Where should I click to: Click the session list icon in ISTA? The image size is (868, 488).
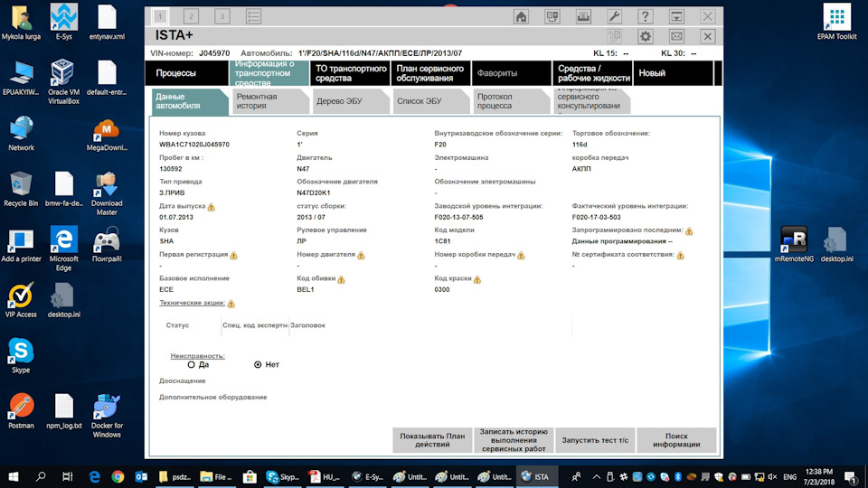[x=253, y=16]
